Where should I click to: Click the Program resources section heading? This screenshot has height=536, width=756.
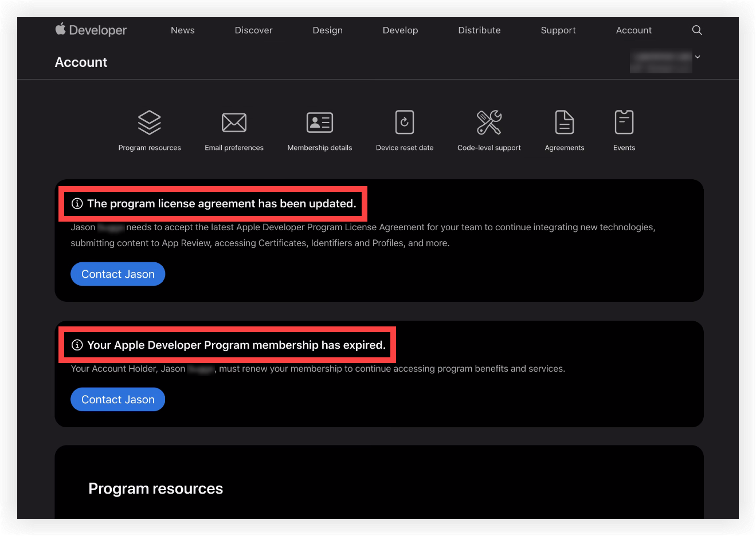pyautogui.click(x=156, y=488)
